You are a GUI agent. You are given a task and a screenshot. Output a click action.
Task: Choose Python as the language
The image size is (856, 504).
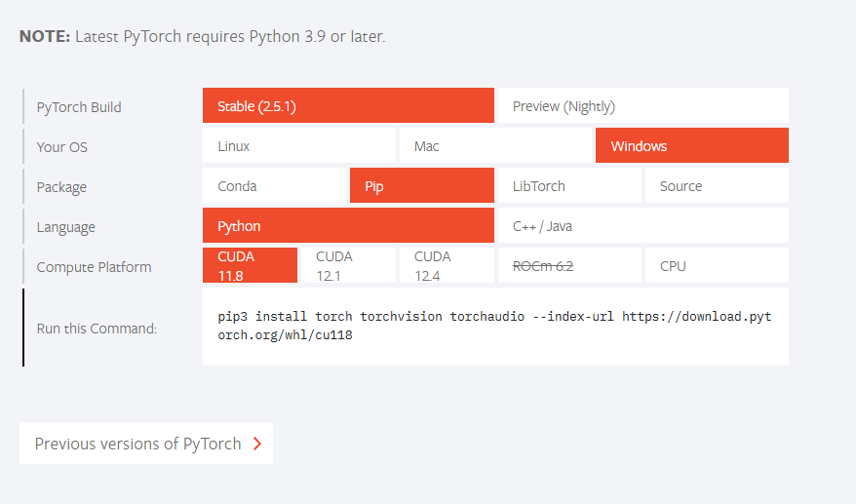(x=348, y=226)
